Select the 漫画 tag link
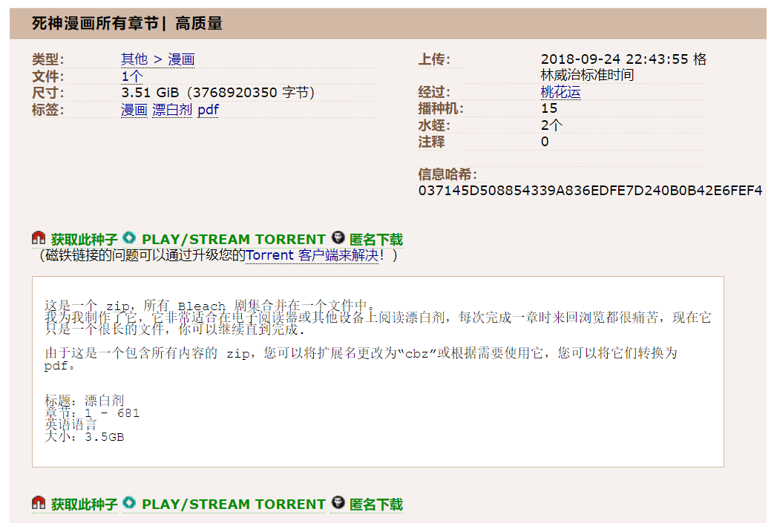Image resolution: width=774 pixels, height=532 pixels. tap(134, 110)
